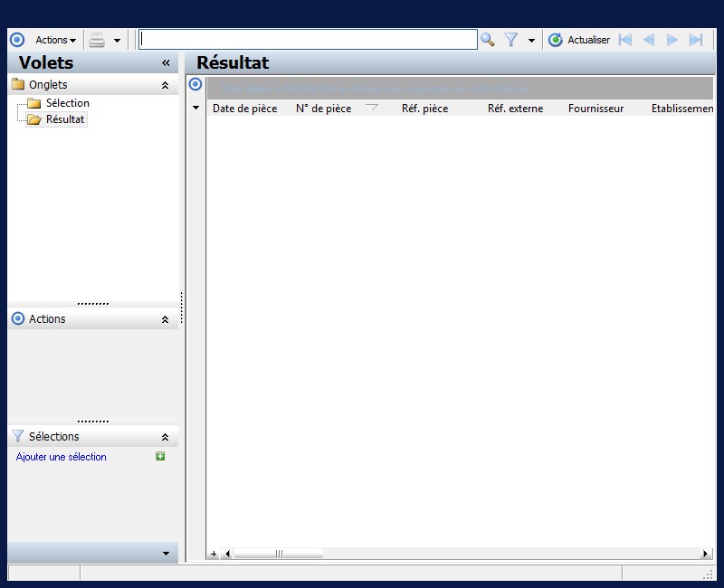Go to last record navigation arrow
This screenshot has height=588, width=724.
695,40
